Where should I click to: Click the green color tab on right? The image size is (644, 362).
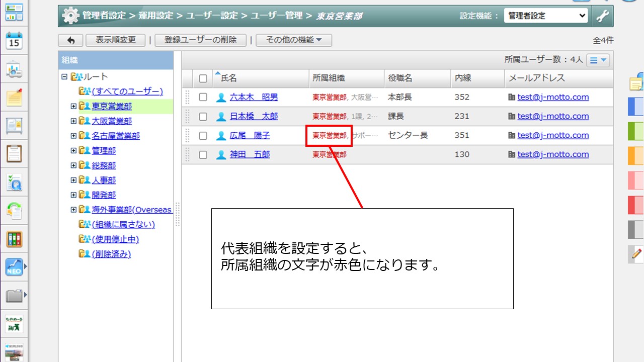point(636,131)
